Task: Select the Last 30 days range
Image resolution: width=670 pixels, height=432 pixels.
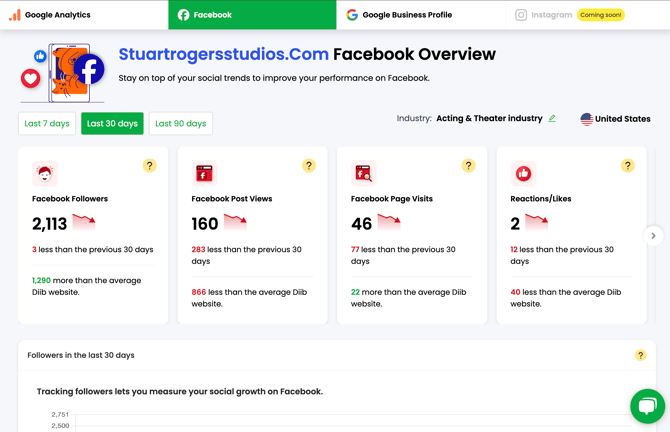Action: pyautogui.click(x=112, y=124)
